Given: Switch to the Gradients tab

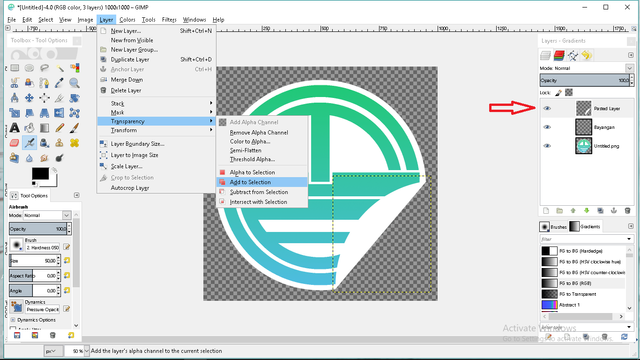Looking at the screenshot, I should pos(584,227).
